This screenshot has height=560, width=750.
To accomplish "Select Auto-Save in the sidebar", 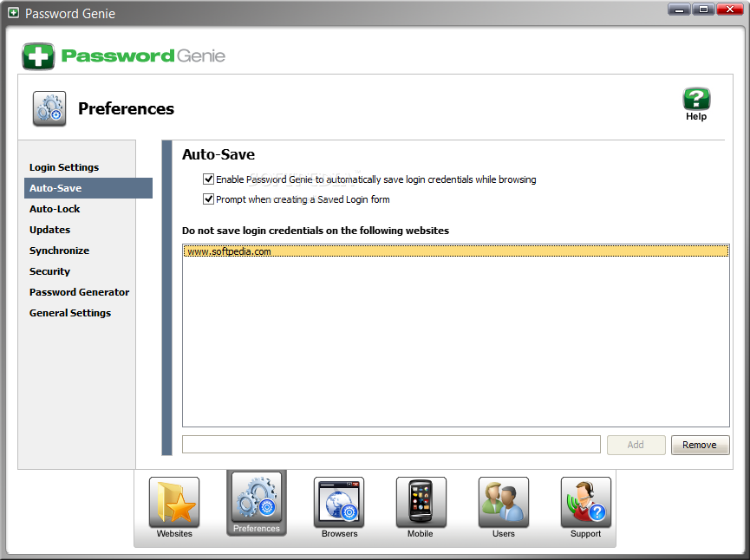I will point(88,188).
